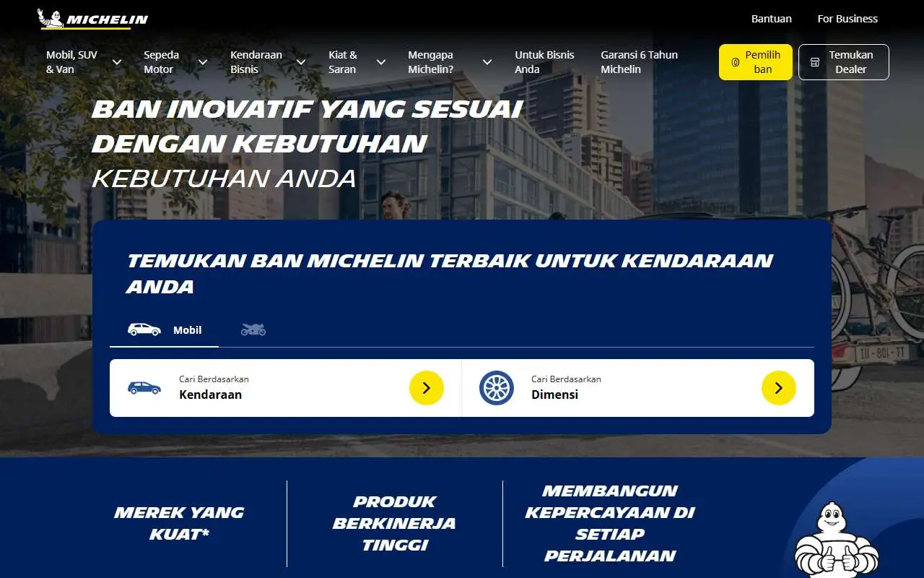Click the Pemilih ban button
Screen dimensions: 924x578
756,62
